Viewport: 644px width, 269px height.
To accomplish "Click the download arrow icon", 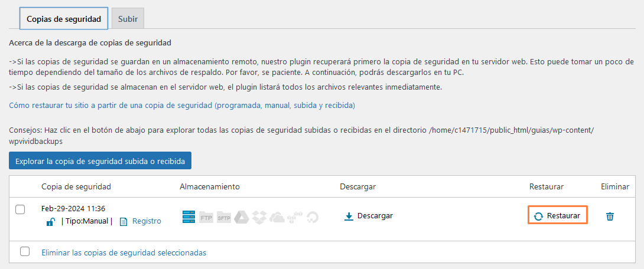I will coord(349,216).
